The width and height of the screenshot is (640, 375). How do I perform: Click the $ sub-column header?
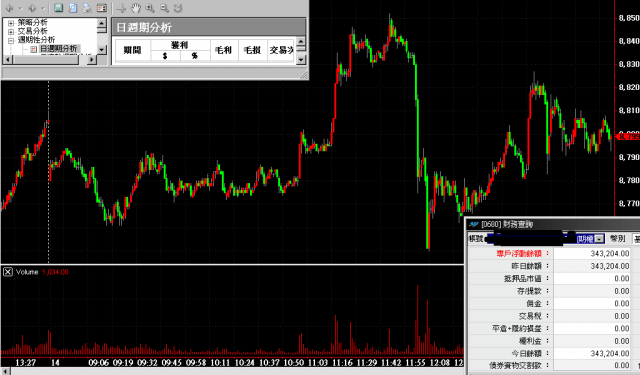[x=165, y=56]
